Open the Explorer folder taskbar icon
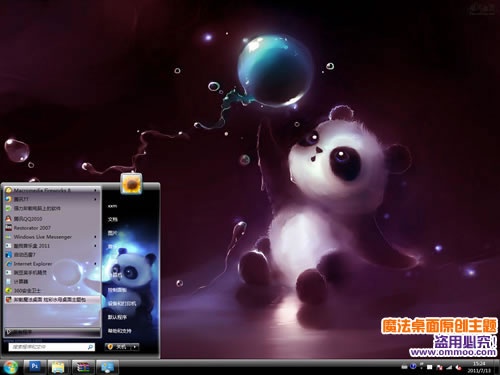Viewport: 500px width, 375px height. click(58, 367)
